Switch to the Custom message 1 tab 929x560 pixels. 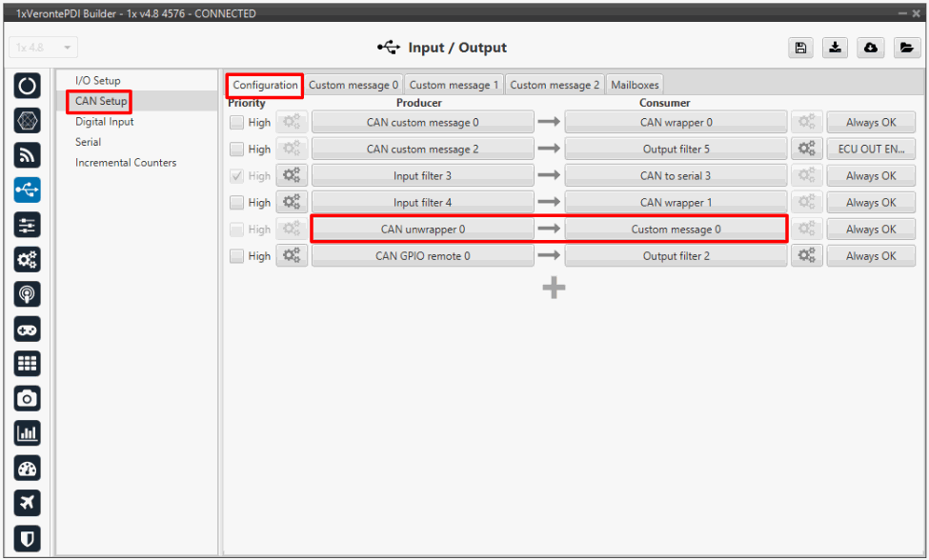pos(454,85)
